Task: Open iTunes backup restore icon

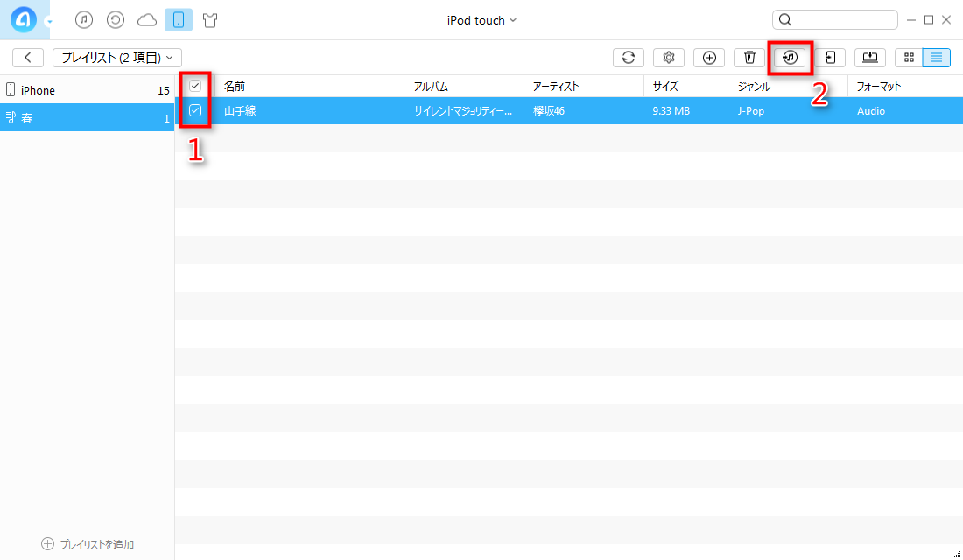Action: (x=116, y=20)
